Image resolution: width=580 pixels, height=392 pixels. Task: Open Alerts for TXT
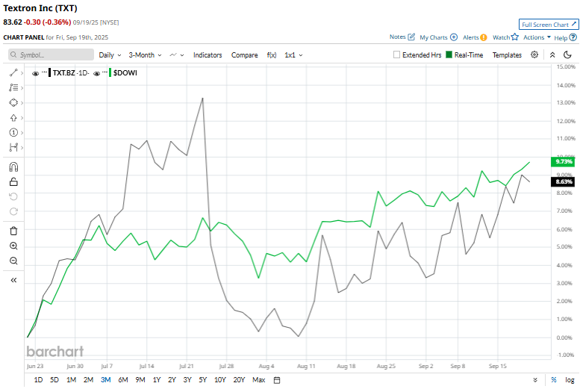pos(475,37)
